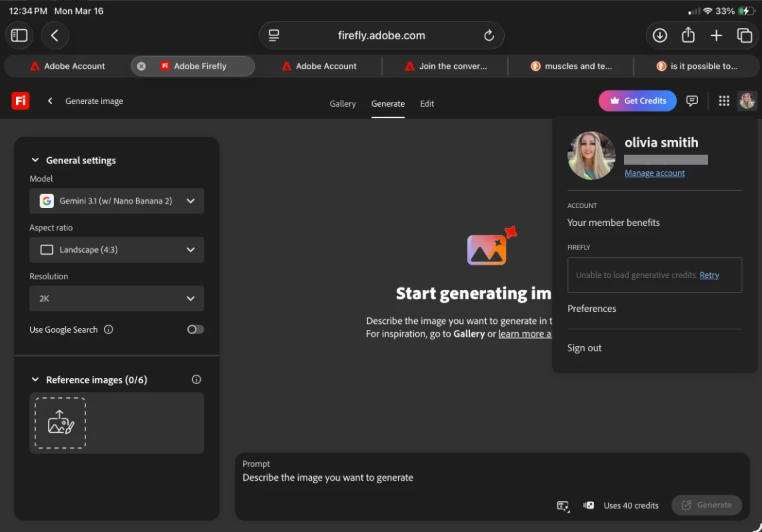Open the feedback chat bubble icon
The width and height of the screenshot is (762, 532).
(691, 101)
